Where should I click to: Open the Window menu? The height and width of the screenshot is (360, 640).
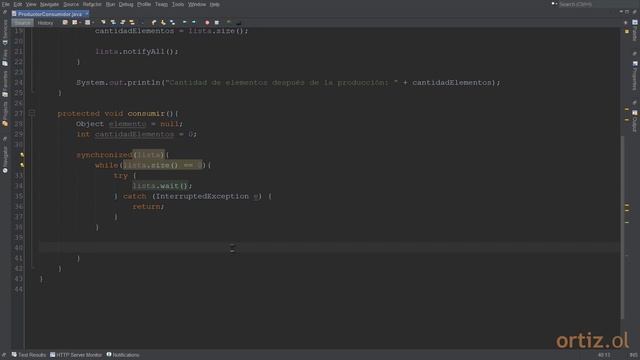click(x=197, y=4)
